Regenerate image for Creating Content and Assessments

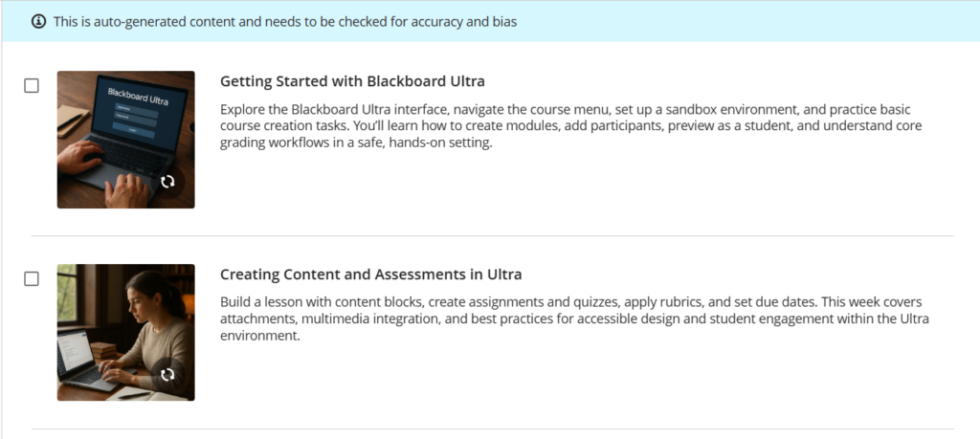coord(167,375)
